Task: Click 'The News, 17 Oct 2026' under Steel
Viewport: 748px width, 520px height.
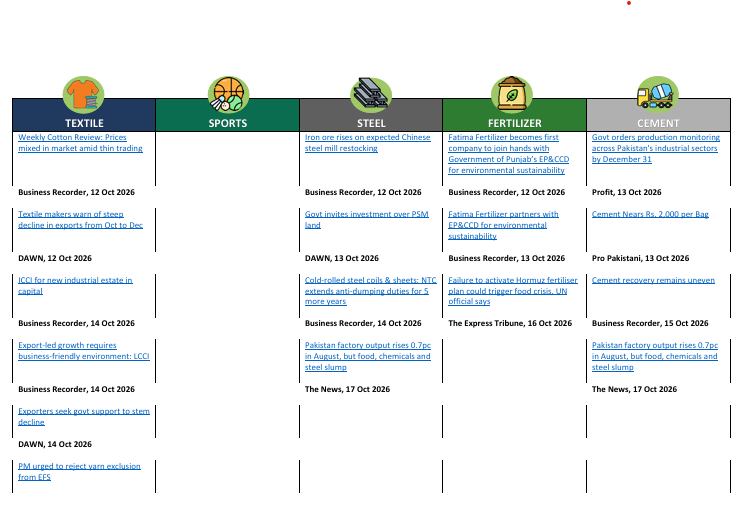Action: click(x=347, y=389)
